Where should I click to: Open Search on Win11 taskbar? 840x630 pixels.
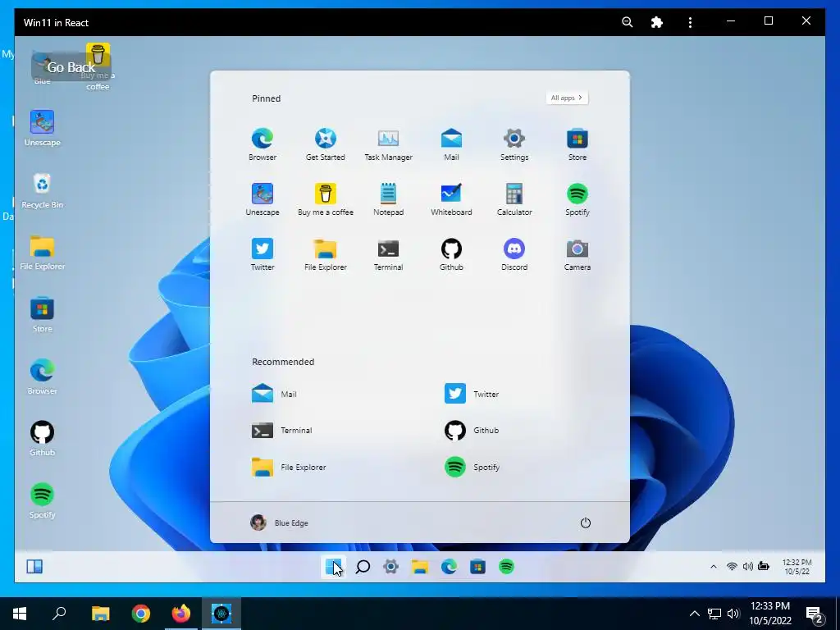pyautogui.click(x=363, y=566)
